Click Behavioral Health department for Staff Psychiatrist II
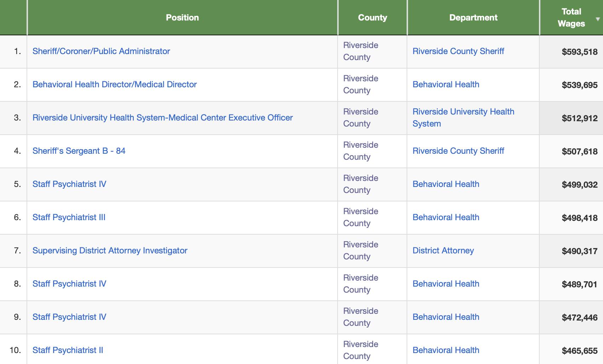The height and width of the screenshot is (364, 603). [x=446, y=350]
